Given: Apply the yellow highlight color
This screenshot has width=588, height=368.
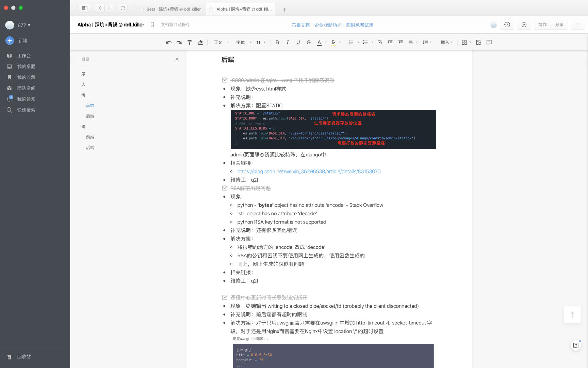Looking at the screenshot, I should (333, 42).
